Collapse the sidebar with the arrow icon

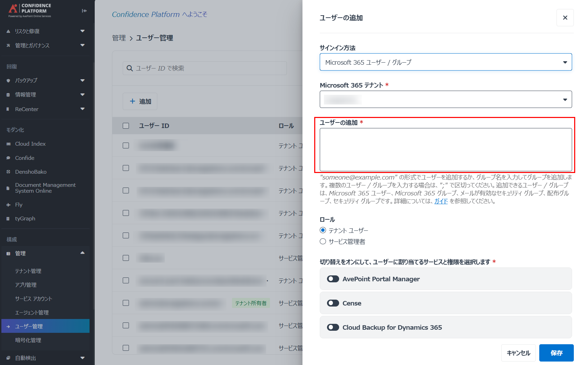point(84,11)
